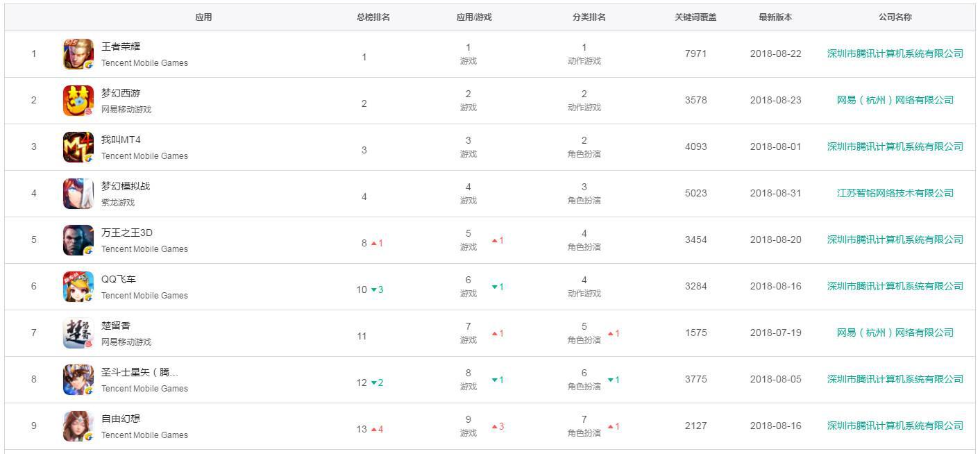Open 江苏智铭网络技术有限公司 company link
The image size is (980, 454).
[895, 193]
